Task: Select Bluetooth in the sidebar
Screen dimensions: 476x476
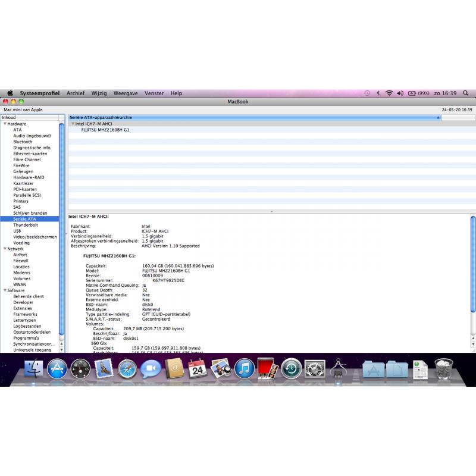Action: point(23,142)
